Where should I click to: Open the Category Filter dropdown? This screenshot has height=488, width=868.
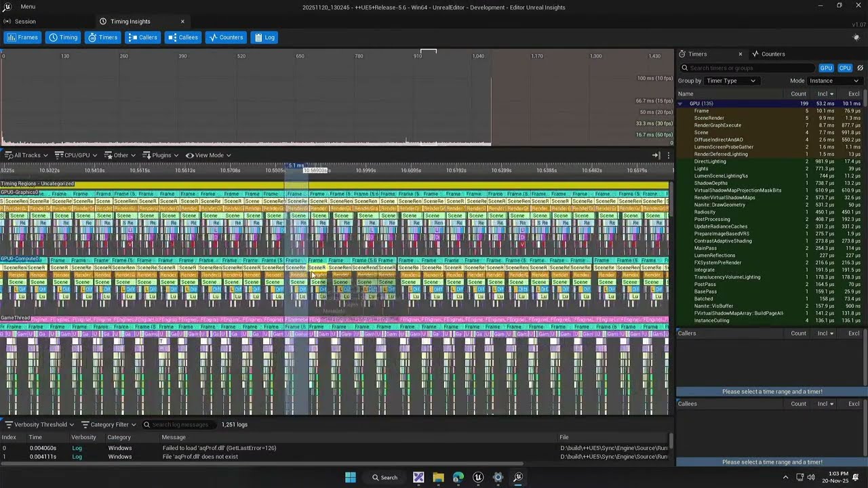[x=108, y=424]
